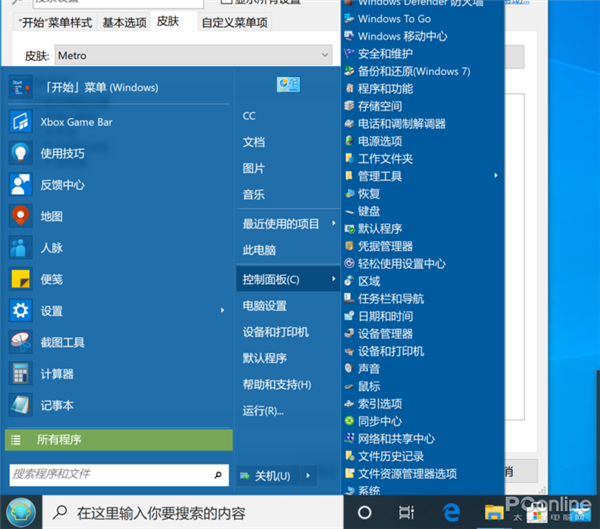Open 记事本 notepad icon
Viewport: 600px width, 529px height.
point(21,405)
